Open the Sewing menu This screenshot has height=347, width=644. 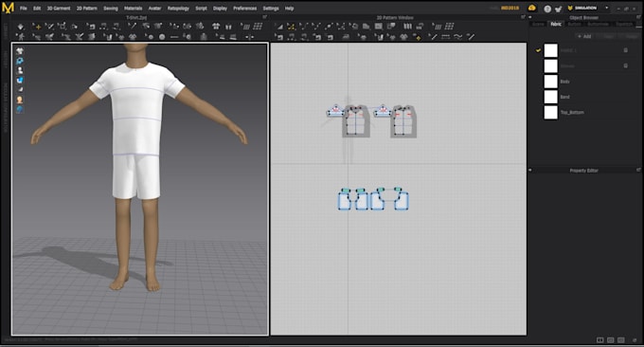point(111,9)
